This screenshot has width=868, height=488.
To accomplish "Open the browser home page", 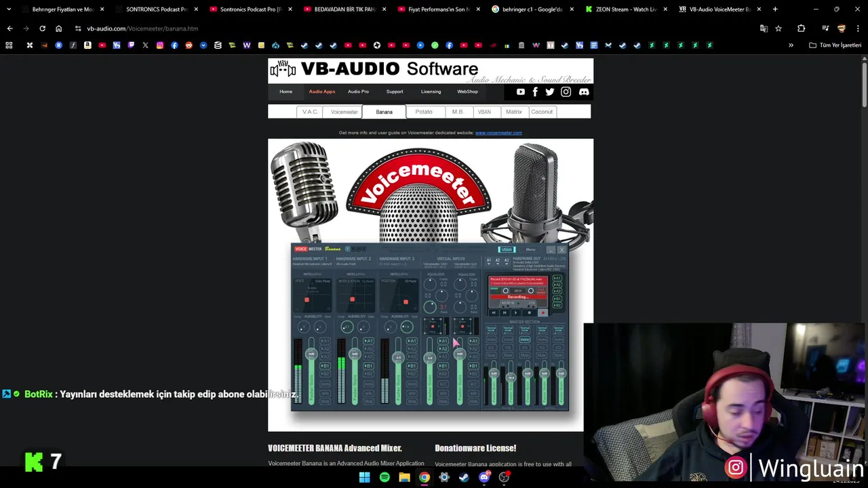I will click(58, 28).
